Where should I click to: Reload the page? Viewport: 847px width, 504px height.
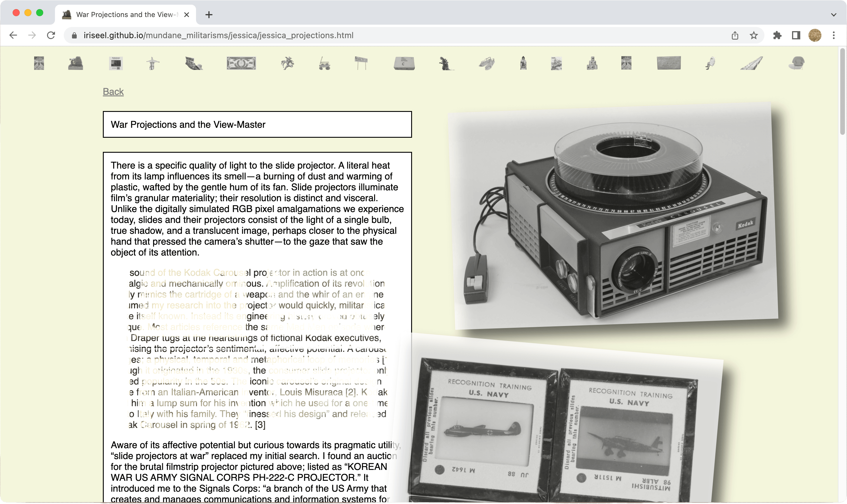point(51,35)
